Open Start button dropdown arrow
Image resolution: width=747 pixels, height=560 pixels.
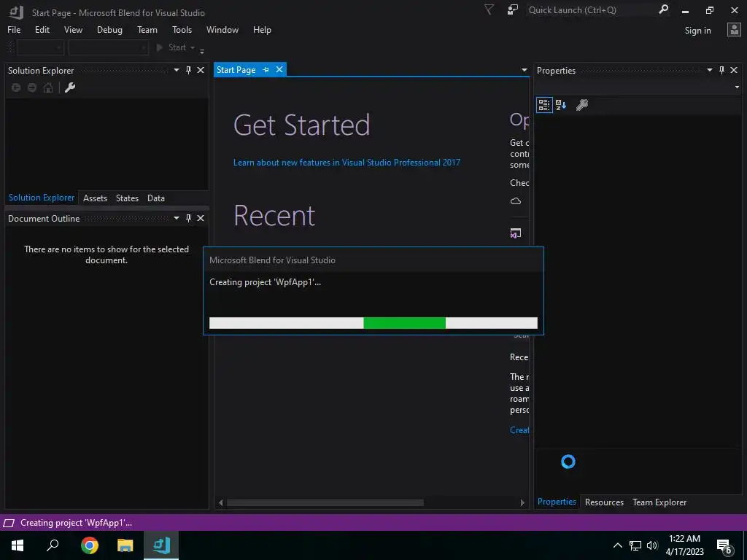click(193, 47)
